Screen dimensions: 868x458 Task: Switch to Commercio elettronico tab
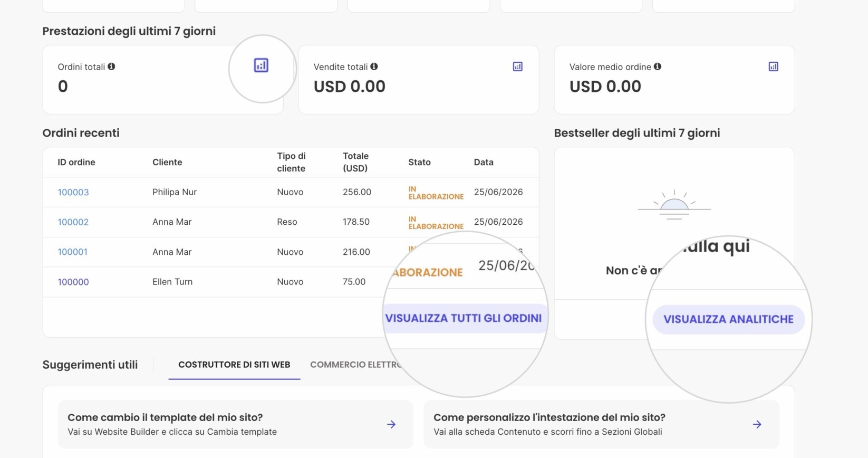(x=355, y=365)
